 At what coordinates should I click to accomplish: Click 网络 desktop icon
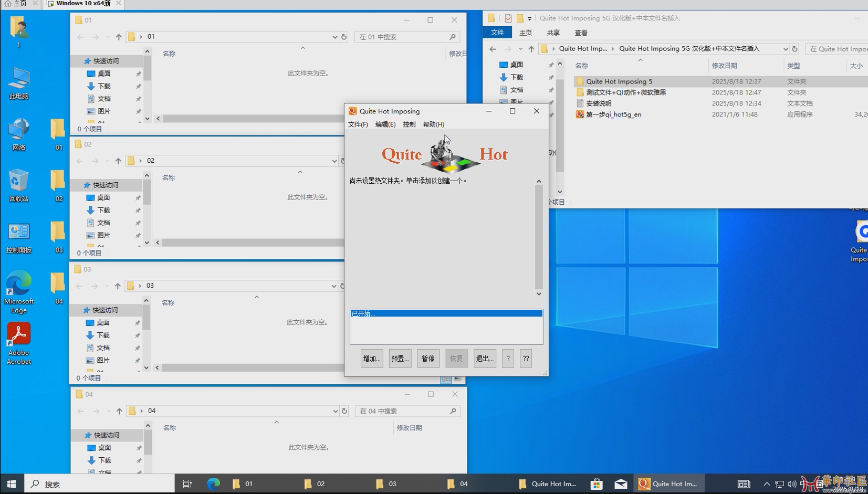coord(19,134)
